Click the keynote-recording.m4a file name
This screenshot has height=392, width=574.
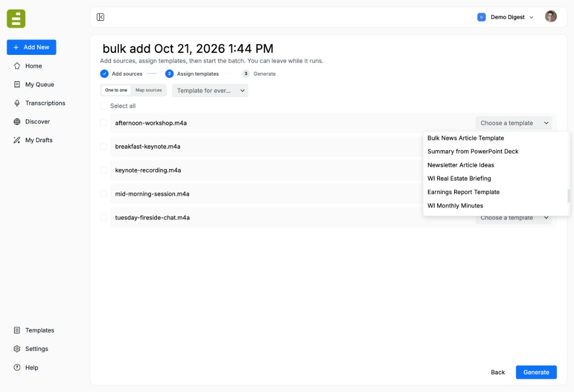click(x=148, y=170)
